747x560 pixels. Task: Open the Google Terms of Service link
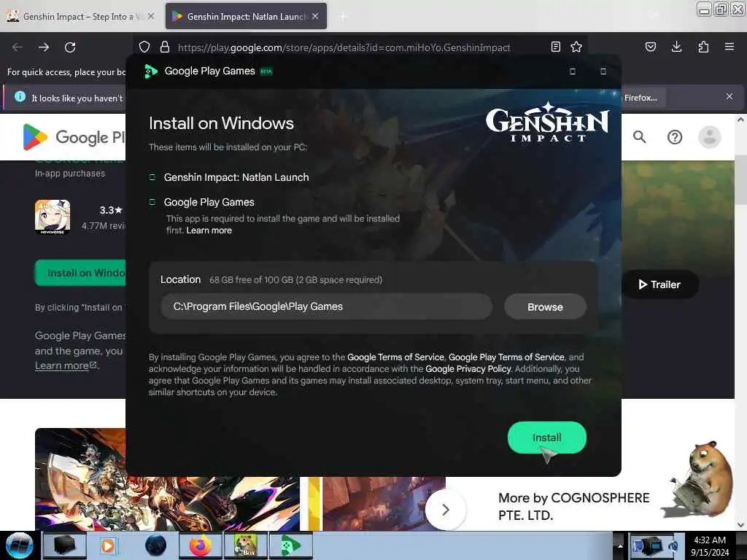coord(395,357)
